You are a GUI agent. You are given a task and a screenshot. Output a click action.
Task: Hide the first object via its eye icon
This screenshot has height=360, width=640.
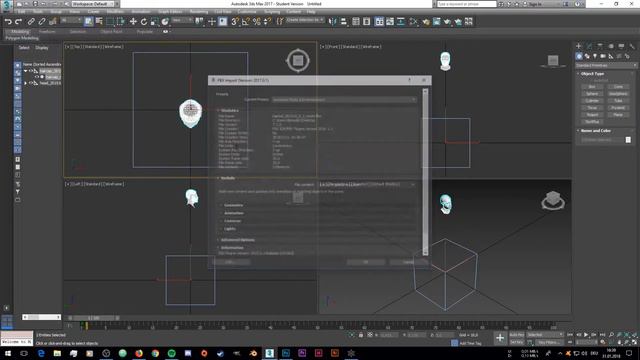(31, 71)
